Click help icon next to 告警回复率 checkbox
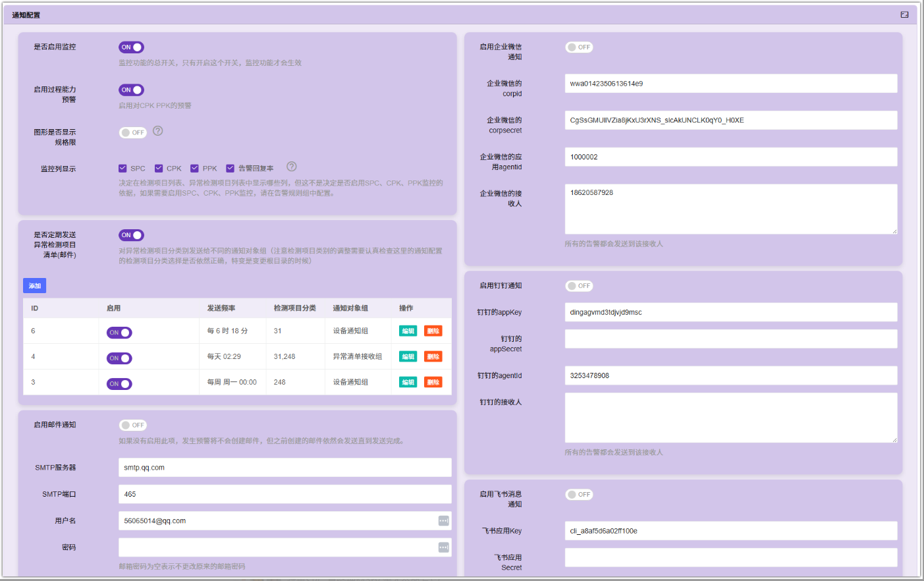Image resolution: width=924 pixels, height=581 pixels. coord(292,167)
